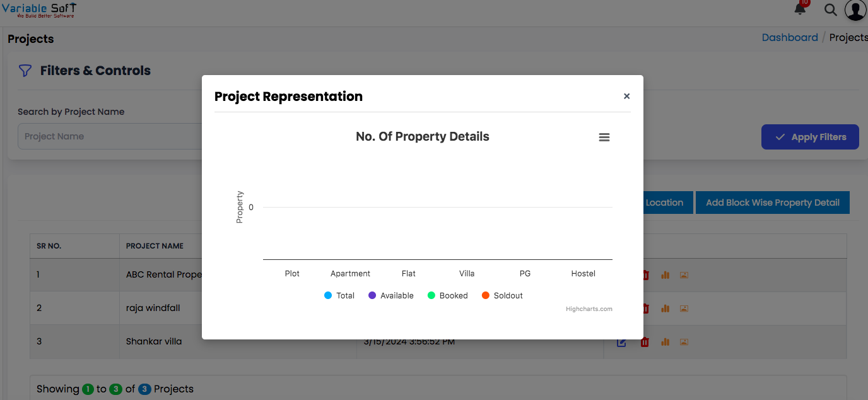Close the Project Representation dialog
This screenshot has height=400, width=868.
tap(626, 97)
